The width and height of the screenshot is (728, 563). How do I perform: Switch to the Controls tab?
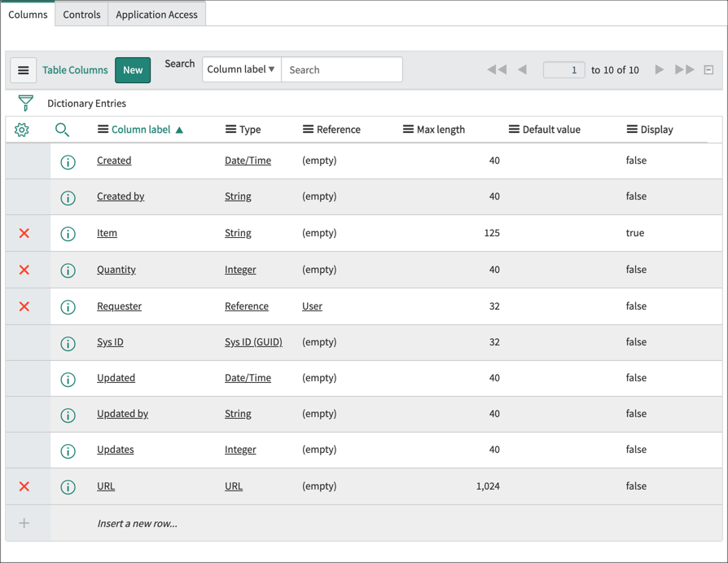[x=81, y=14]
